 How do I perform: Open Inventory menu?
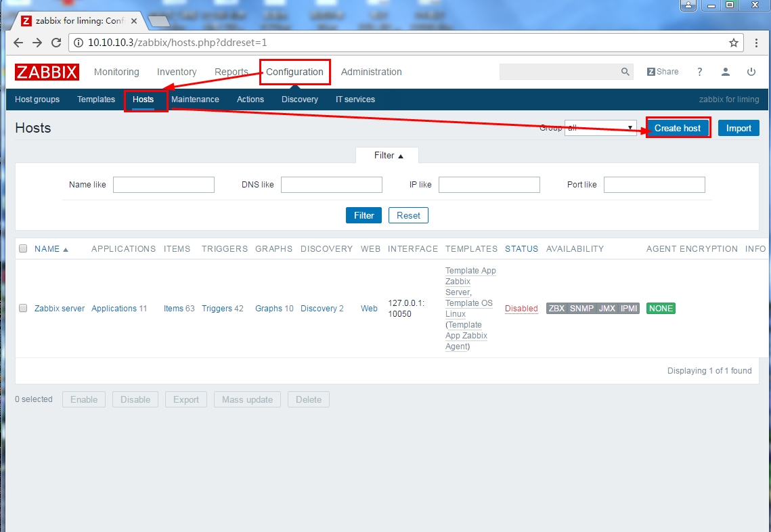pyautogui.click(x=177, y=72)
